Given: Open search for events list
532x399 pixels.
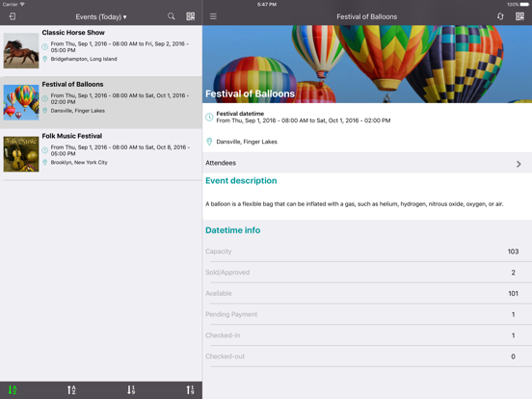Looking at the screenshot, I should click(x=172, y=16).
